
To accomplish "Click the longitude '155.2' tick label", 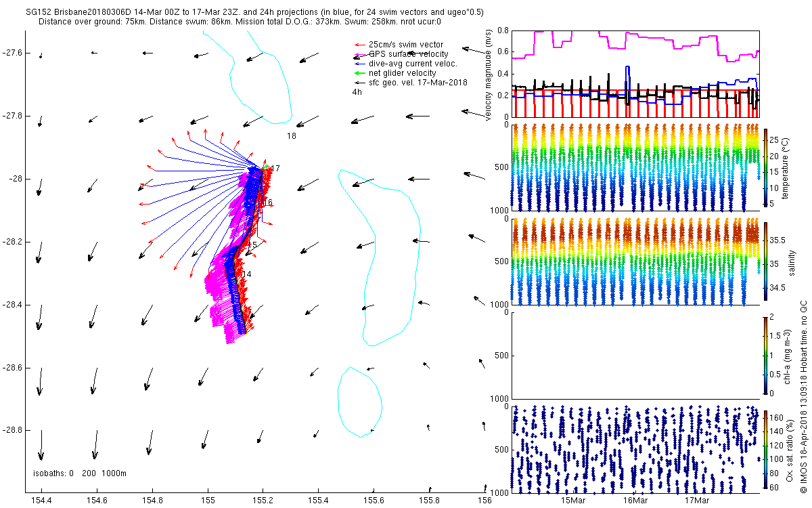I will 263,500.
